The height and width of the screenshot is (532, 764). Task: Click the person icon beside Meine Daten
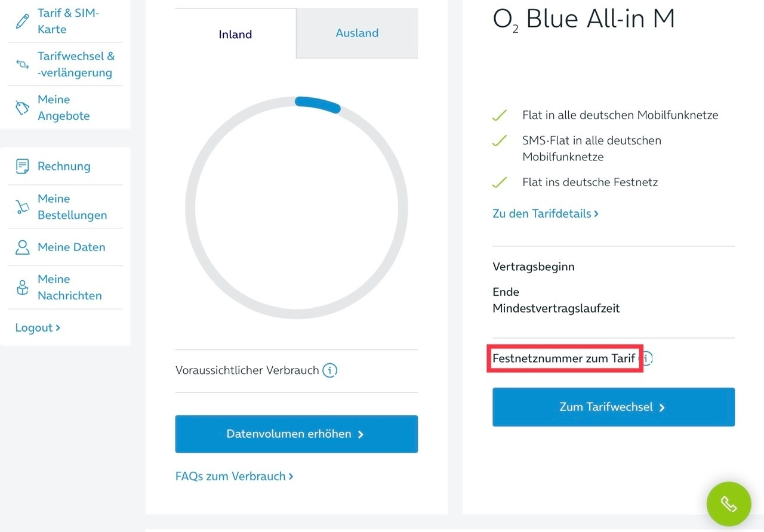click(23, 247)
